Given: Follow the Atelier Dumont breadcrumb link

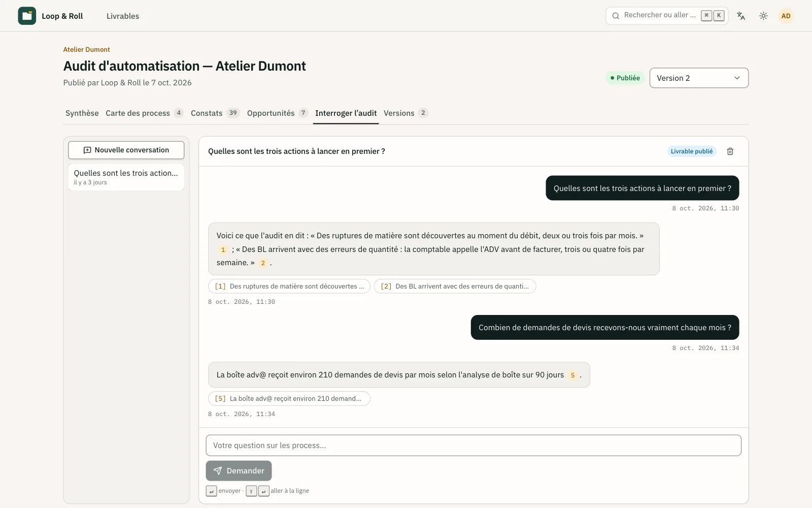Looking at the screenshot, I should 86,49.
